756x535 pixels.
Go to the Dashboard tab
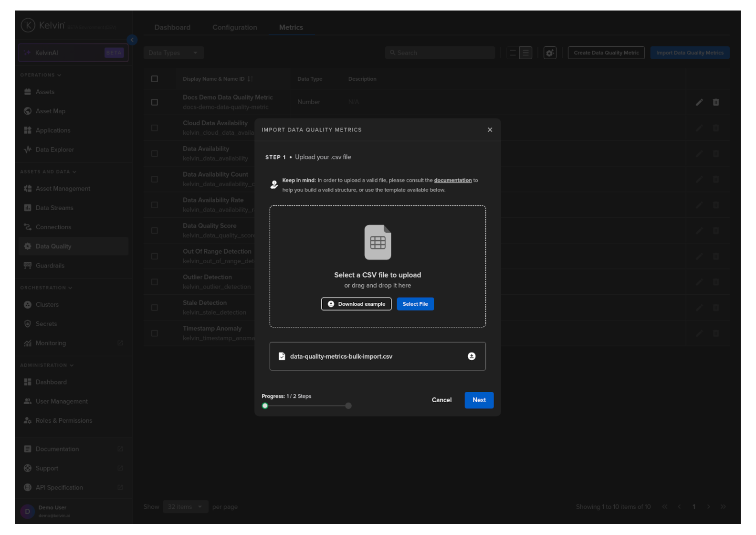pos(172,28)
